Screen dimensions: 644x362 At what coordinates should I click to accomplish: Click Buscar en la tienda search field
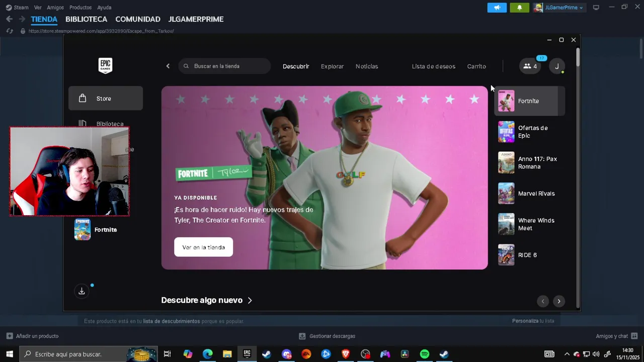point(224,66)
